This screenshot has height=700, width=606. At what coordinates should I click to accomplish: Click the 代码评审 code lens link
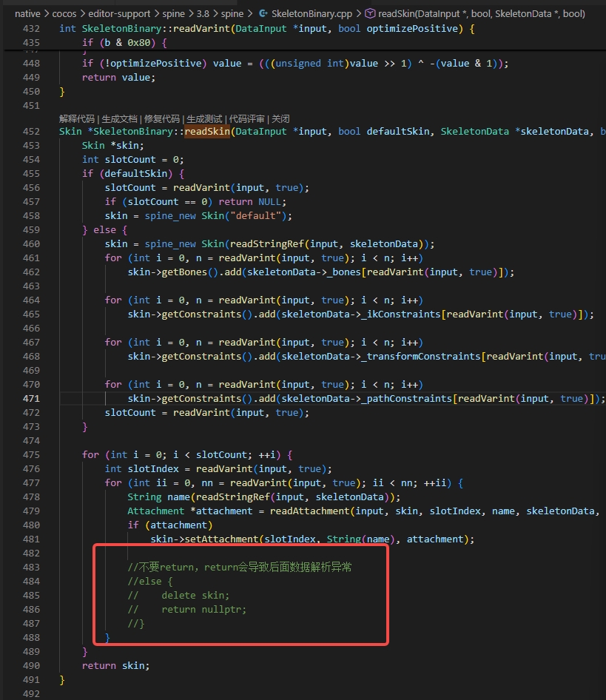coord(246,118)
